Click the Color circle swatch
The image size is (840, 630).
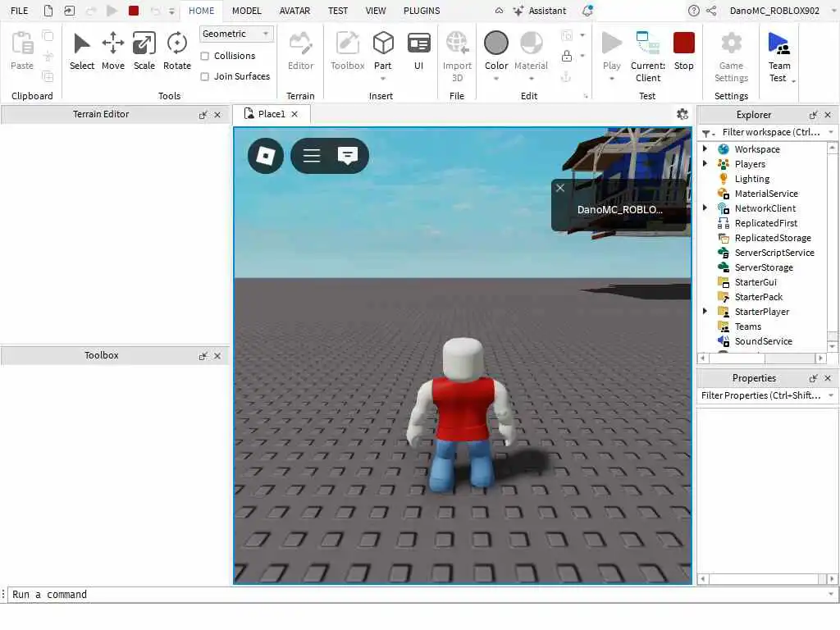(496, 43)
